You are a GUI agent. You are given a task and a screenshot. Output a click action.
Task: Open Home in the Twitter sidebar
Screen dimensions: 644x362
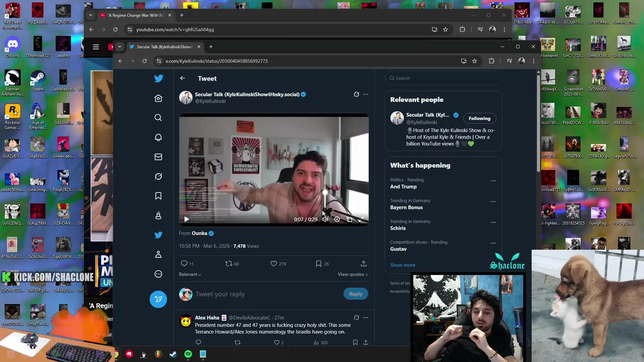(158, 99)
